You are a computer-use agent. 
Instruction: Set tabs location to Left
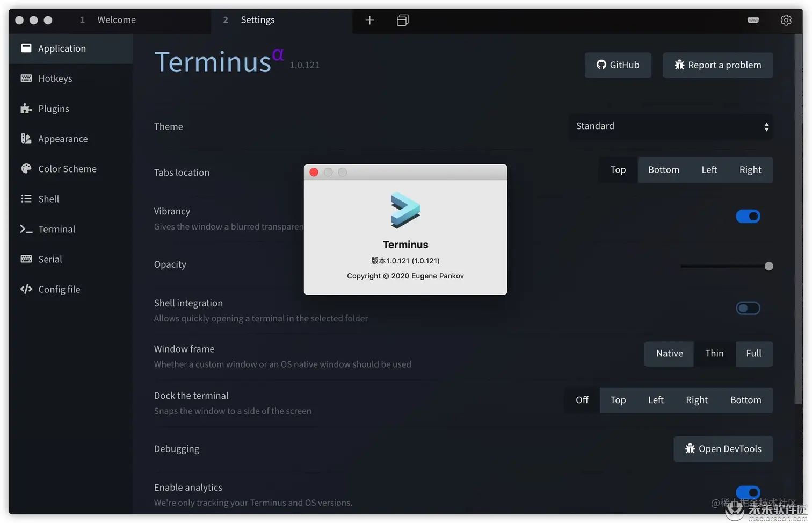pyautogui.click(x=709, y=170)
